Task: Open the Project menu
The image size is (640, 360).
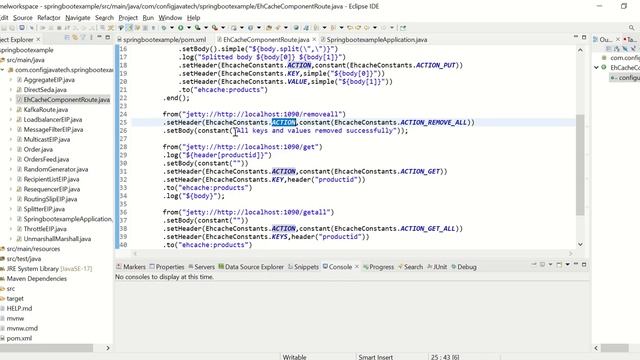Action: point(128,18)
